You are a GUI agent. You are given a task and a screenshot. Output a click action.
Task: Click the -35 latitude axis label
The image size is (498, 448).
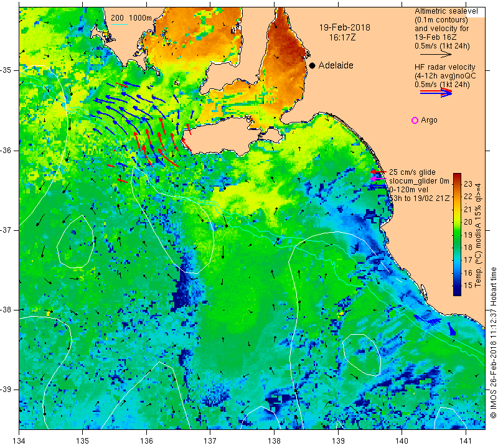[x=6, y=70]
